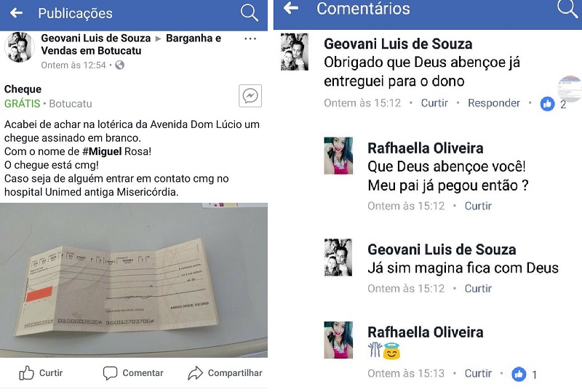The height and width of the screenshot is (392, 582).
Task: Like the post with the Curtir thumb
Action: tap(41, 372)
